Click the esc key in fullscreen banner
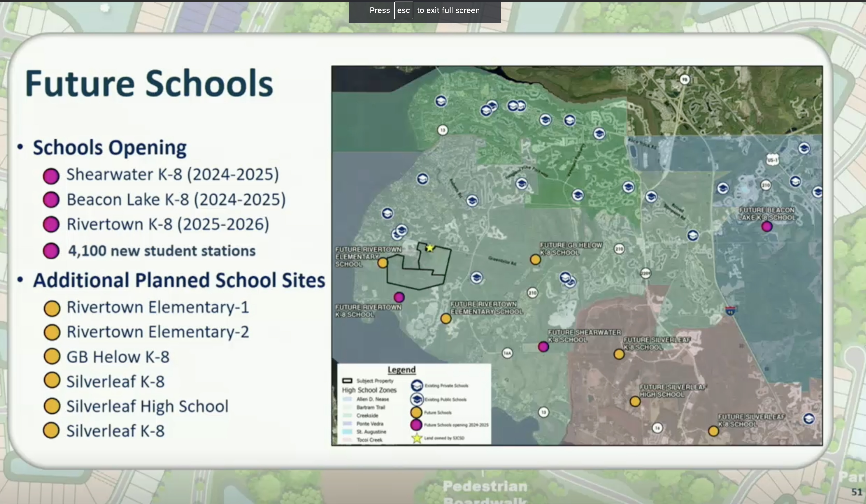Image resolution: width=866 pixels, height=504 pixels. click(x=403, y=10)
